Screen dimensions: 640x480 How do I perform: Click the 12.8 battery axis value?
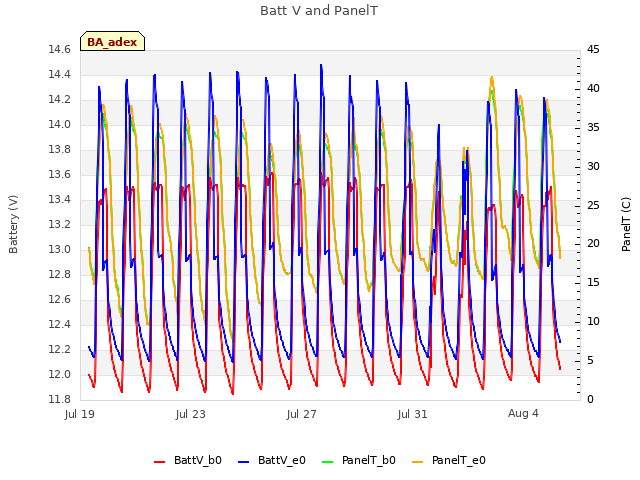[60, 275]
